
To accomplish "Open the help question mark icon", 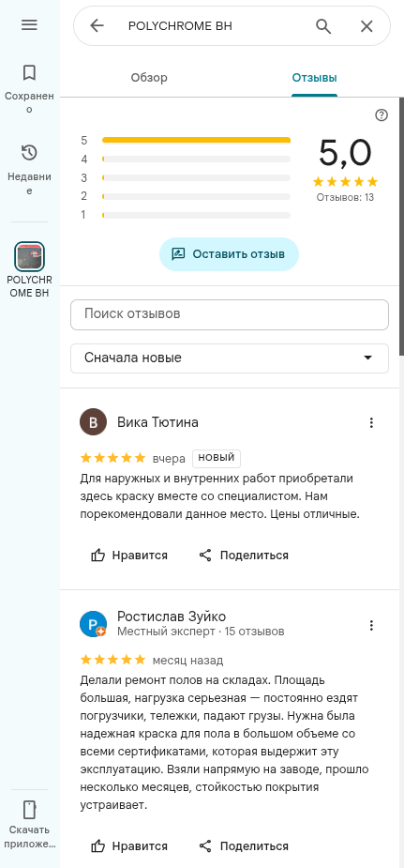I will [x=382, y=115].
